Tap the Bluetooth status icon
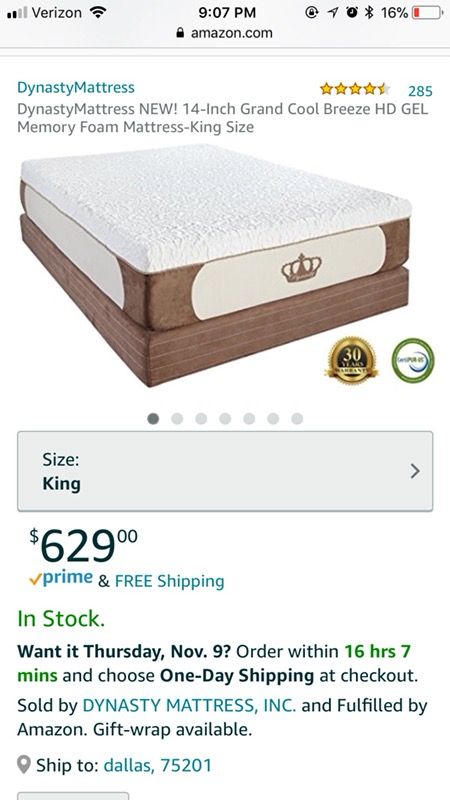Screen dimensions: 450x800 tap(370, 13)
